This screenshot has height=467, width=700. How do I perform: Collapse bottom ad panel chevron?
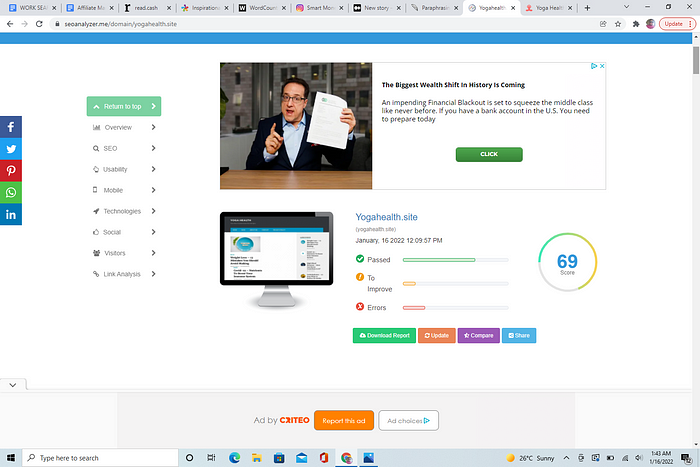click(13, 385)
